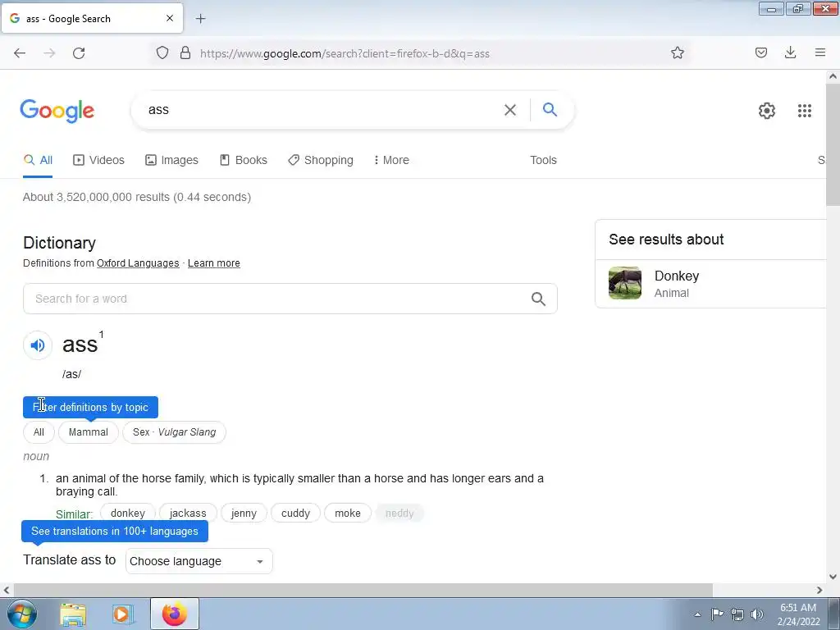840x630 pixels.
Task: Click into the main Google search box
Action: (322, 110)
